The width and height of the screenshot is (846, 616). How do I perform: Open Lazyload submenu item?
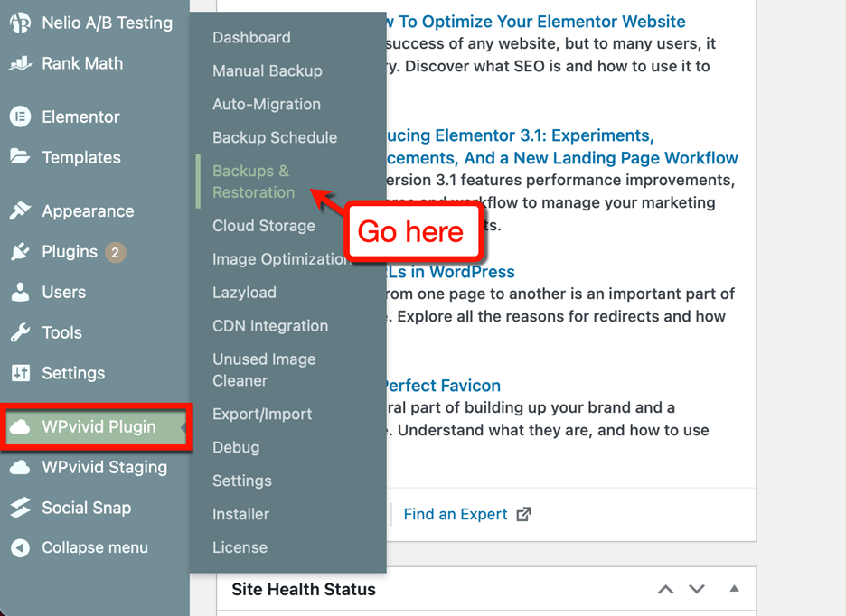244,293
